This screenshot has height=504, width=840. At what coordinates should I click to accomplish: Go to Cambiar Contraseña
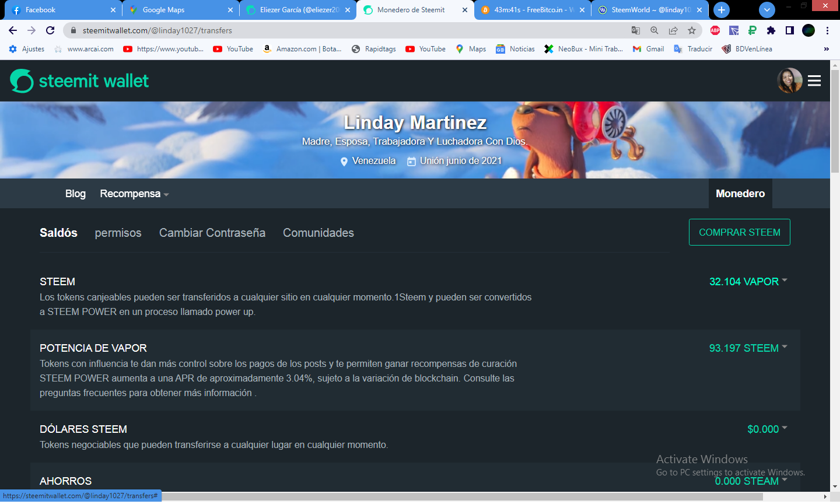point(212,233)
